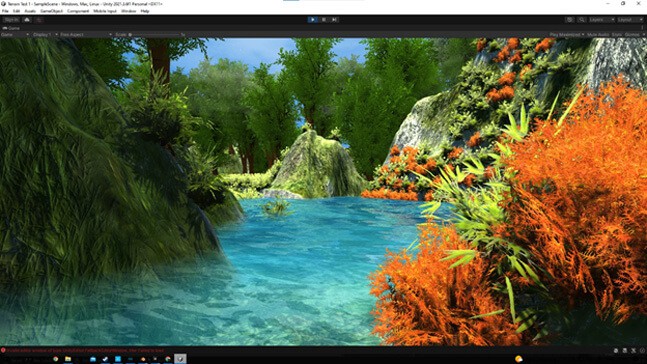The width and height of the screenshot is (647, 364).
Task: Open the Unity search magnifier icon
Action: click(581, 19)
